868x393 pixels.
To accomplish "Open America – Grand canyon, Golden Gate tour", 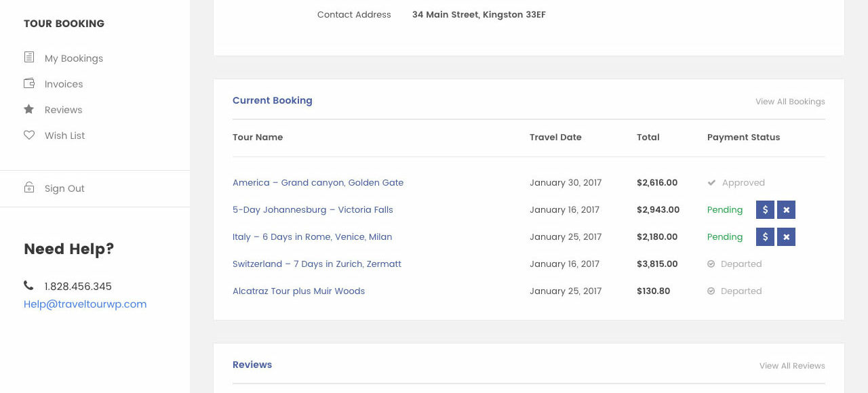I will pyautogui.click(x=318, y=183).
